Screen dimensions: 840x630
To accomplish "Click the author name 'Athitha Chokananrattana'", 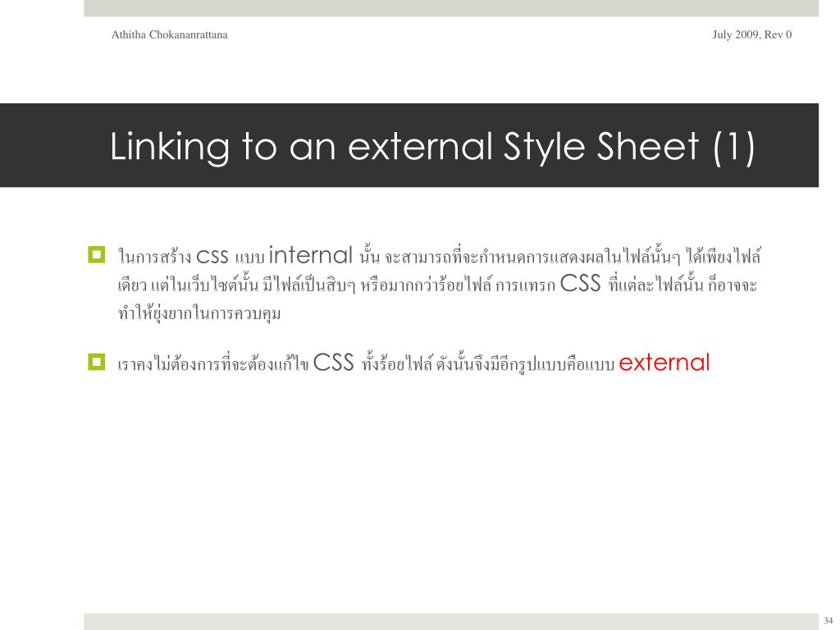I will 169,34.
